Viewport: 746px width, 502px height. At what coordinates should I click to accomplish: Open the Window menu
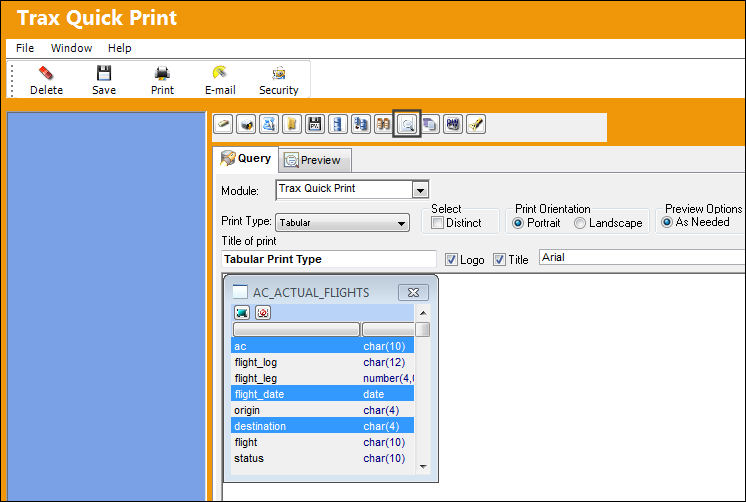pos(71,48)
